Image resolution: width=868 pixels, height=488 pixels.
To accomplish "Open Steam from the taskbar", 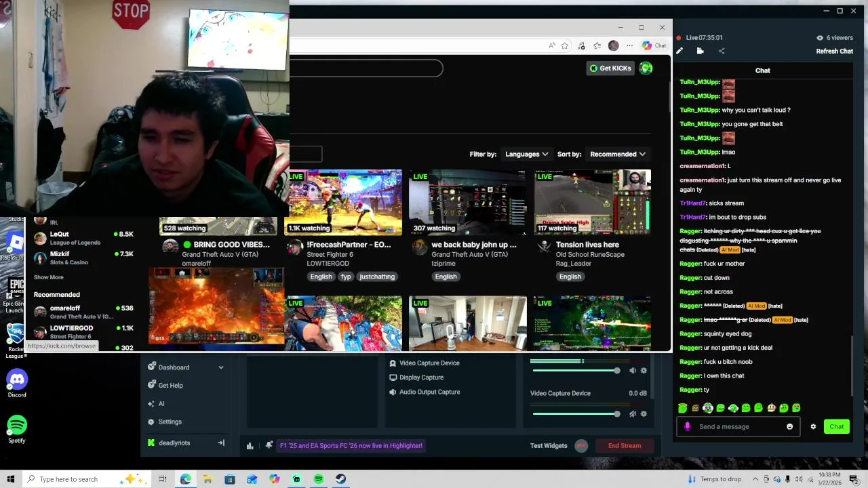I will [x=340, y=479].
